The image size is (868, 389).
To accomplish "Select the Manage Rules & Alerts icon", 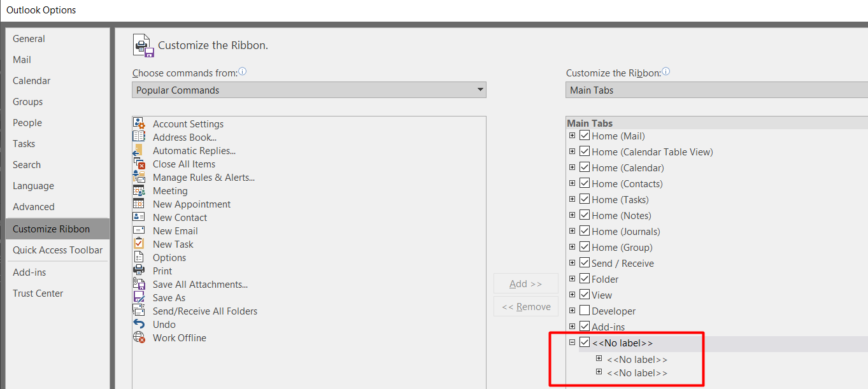I will coord(139,177).
